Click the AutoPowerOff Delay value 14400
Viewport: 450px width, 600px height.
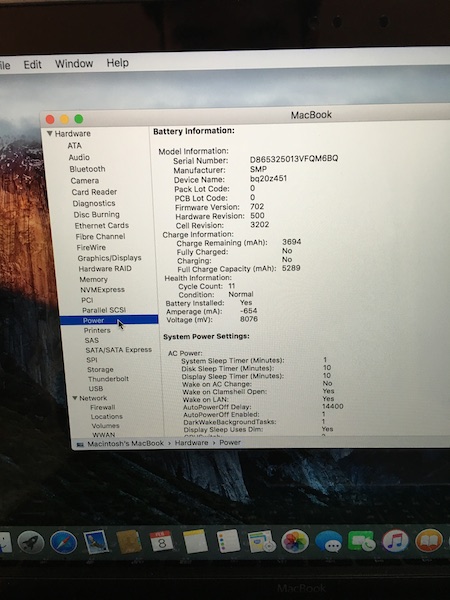click(333, 406)
